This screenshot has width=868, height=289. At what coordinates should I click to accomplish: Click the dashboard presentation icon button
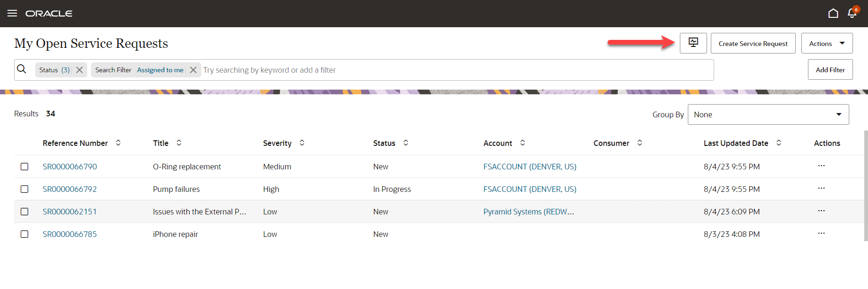coord(693,43)
